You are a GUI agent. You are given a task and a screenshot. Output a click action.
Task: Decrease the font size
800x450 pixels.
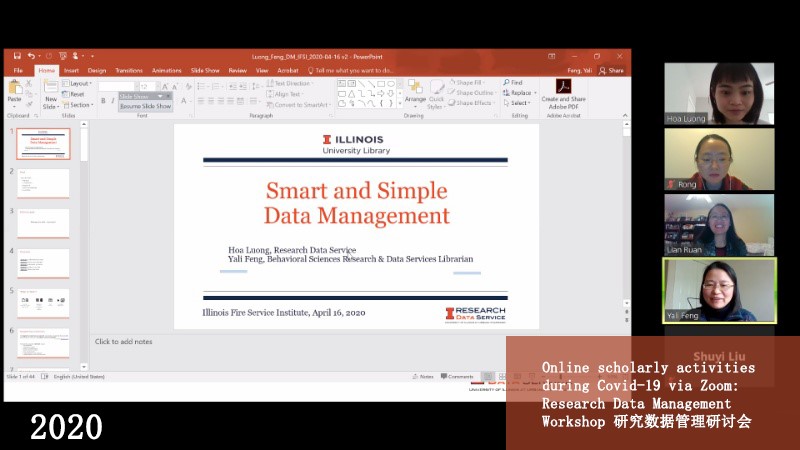pos(174,87)
